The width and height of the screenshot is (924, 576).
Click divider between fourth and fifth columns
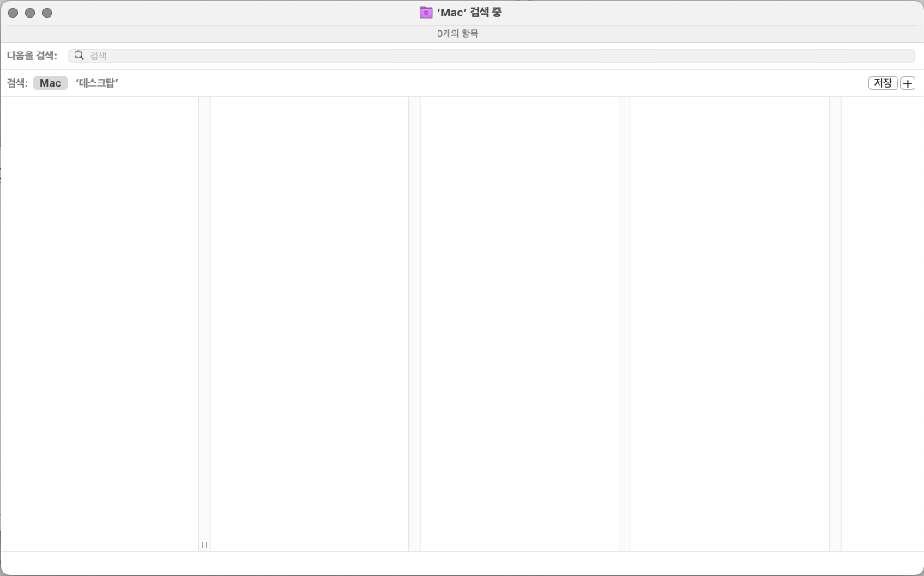[x=835, y=324]
